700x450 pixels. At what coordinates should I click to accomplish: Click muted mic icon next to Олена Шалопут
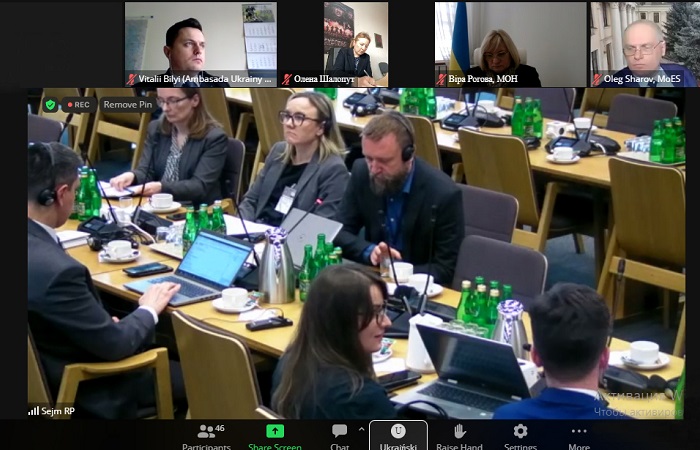pyautogui.click(x=287, y=79)
